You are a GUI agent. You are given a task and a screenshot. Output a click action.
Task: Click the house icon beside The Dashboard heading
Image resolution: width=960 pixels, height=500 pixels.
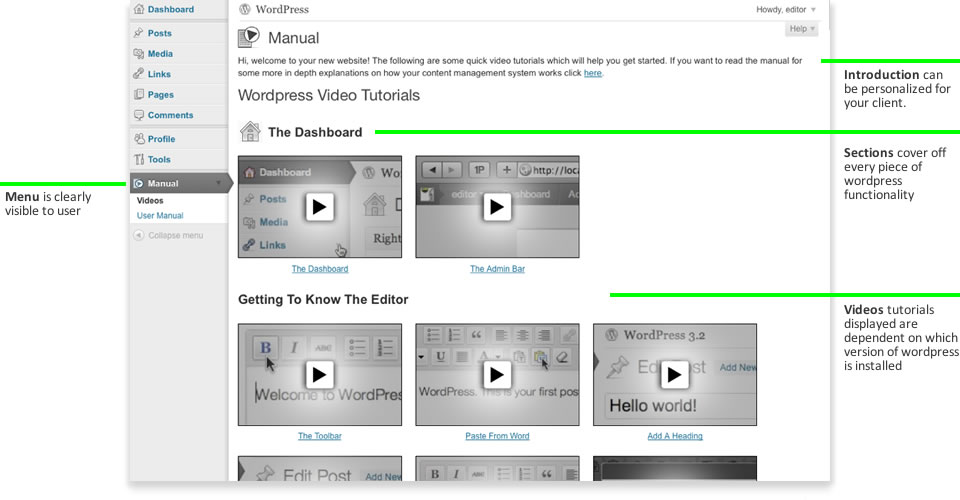250,132
